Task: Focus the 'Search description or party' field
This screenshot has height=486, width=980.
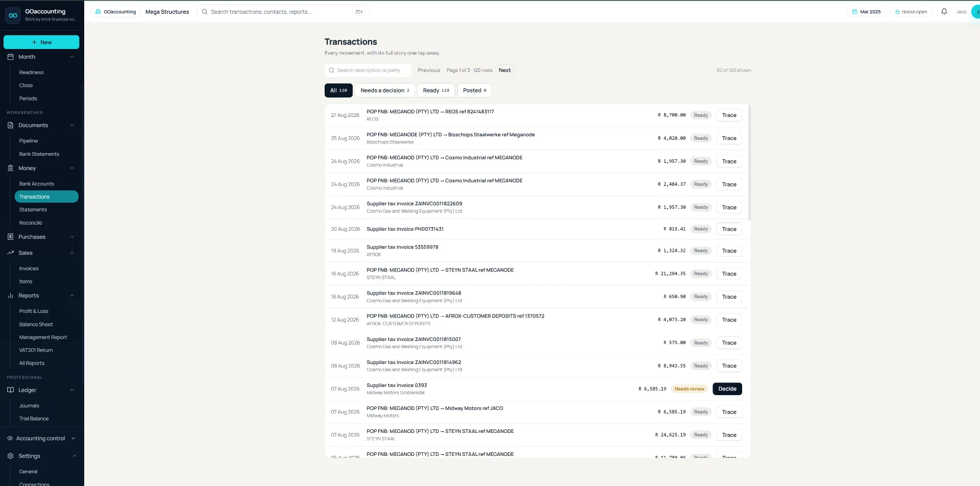Action: point(368,70)
